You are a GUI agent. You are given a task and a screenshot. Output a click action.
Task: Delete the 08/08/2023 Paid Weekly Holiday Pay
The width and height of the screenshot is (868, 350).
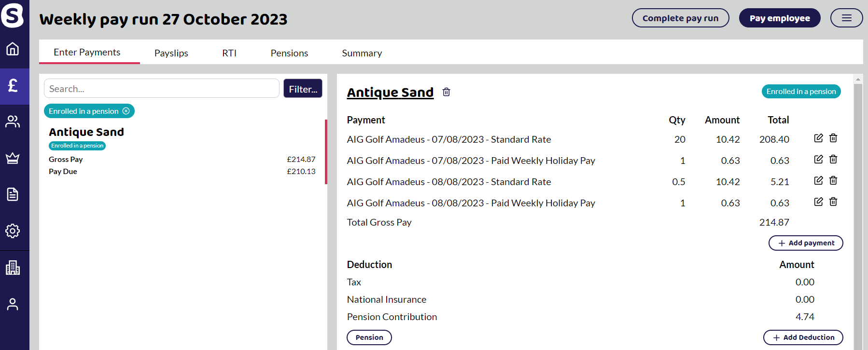click(x=833, y=202)
